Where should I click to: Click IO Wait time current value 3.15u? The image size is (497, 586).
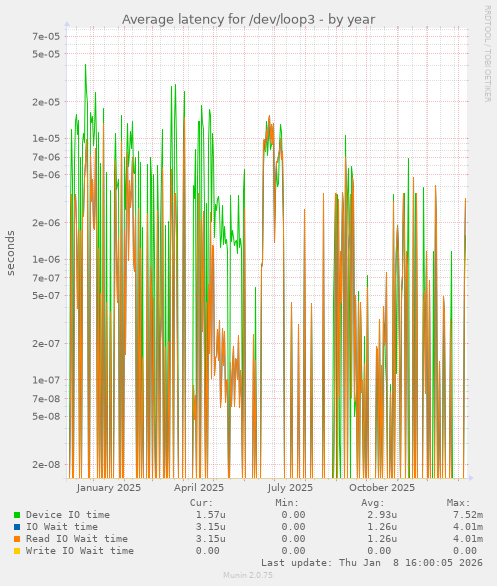211,527
